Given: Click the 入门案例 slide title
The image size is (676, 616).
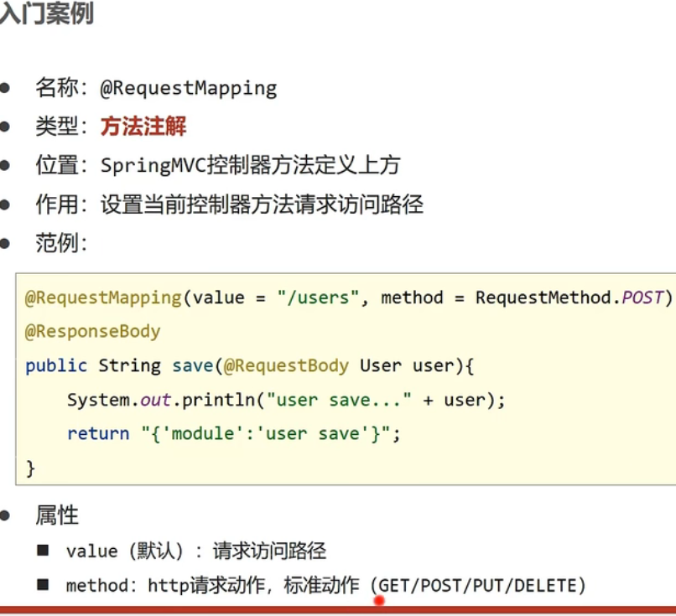Looking at the screenshot, I should (x=46, y=14).
